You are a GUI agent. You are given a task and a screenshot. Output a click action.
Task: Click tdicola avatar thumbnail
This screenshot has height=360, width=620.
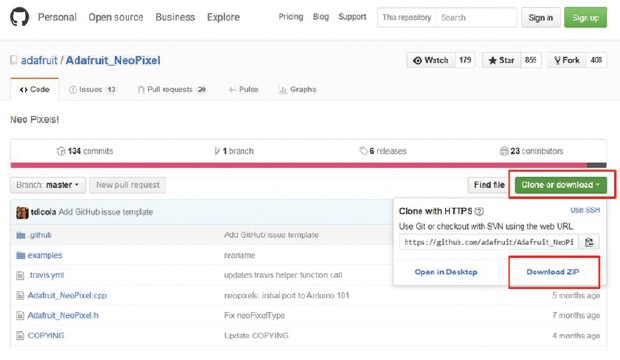pyautogui.click(x=22, y=212)
